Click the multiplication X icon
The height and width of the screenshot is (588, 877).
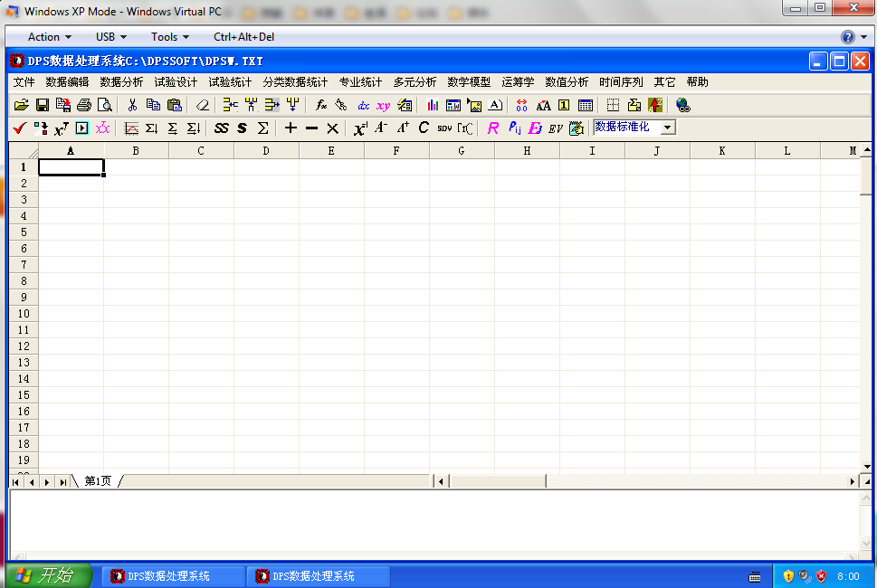(332, 128)
